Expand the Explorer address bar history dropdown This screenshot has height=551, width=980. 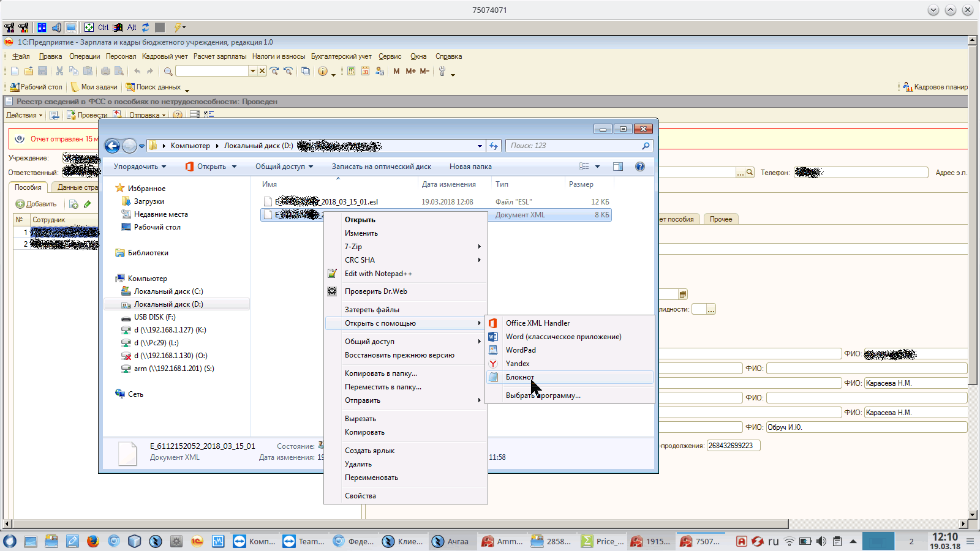[x=480, y=146]
